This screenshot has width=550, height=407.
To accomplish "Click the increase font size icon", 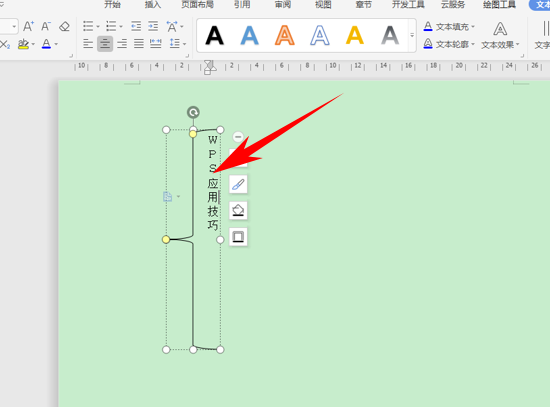I will 28,26.
